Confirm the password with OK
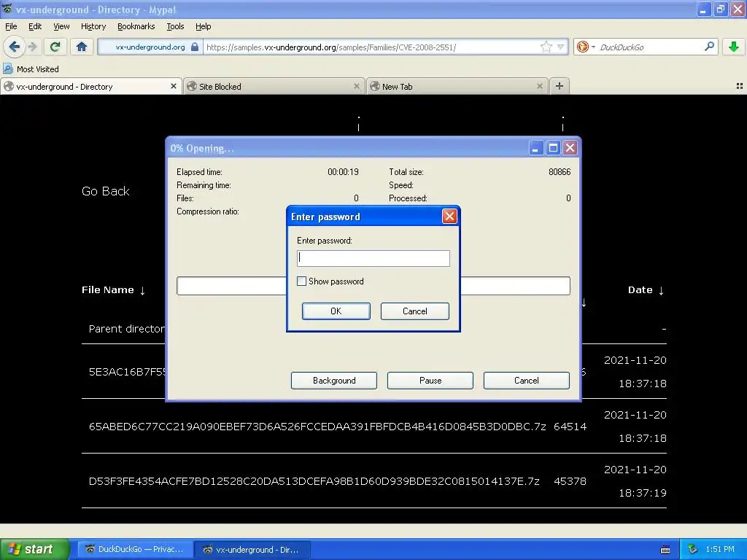Image resolution: width=747 pixels, height=560 pixels. [x=336, y=311]
